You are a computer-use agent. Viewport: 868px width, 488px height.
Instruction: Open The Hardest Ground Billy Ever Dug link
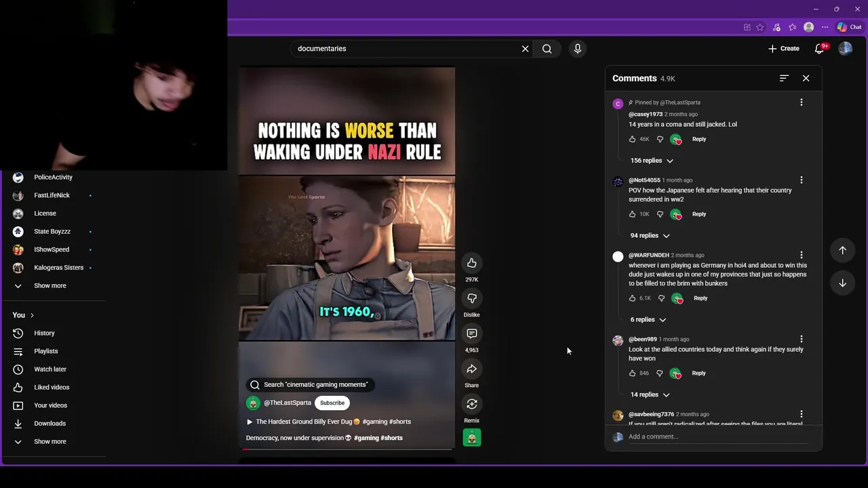(329, 422)
